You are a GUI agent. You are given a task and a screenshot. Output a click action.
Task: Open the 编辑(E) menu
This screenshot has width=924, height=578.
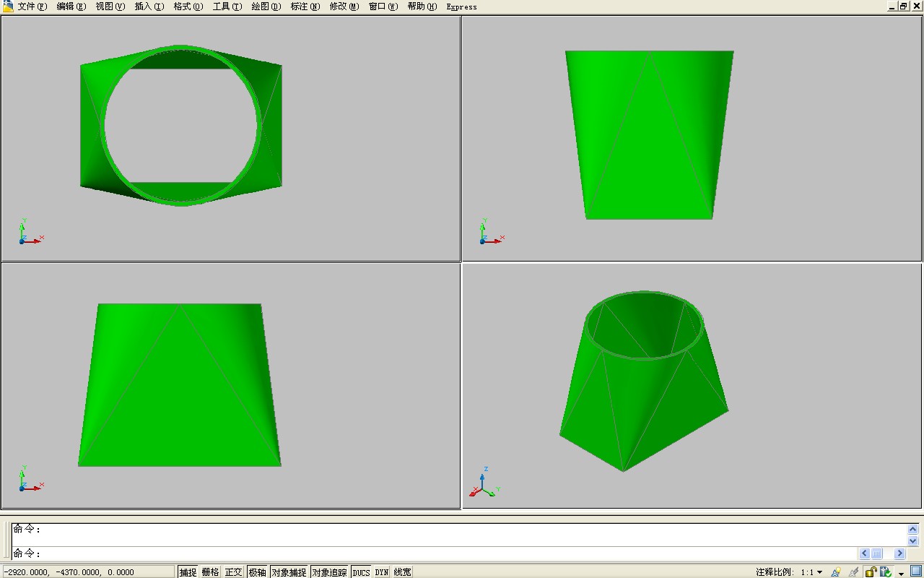click(71, 7)
